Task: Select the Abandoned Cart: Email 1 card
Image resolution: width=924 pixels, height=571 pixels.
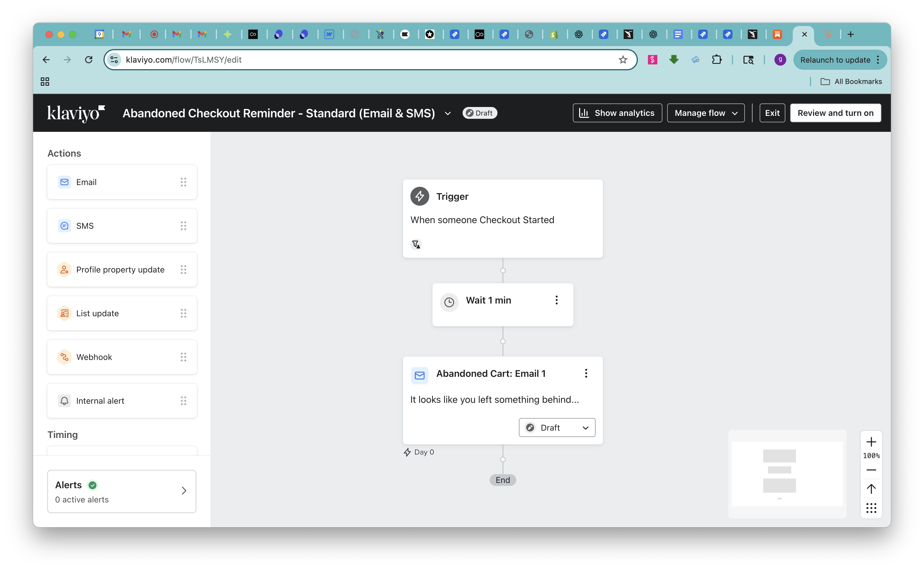Action: pyautogui.click(x=502, y=400)
